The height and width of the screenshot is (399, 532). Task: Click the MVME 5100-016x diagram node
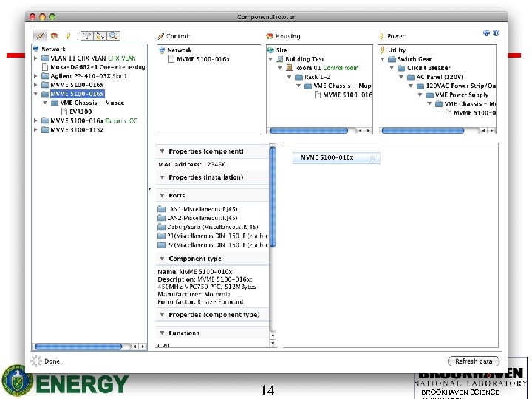click(336, 158)
